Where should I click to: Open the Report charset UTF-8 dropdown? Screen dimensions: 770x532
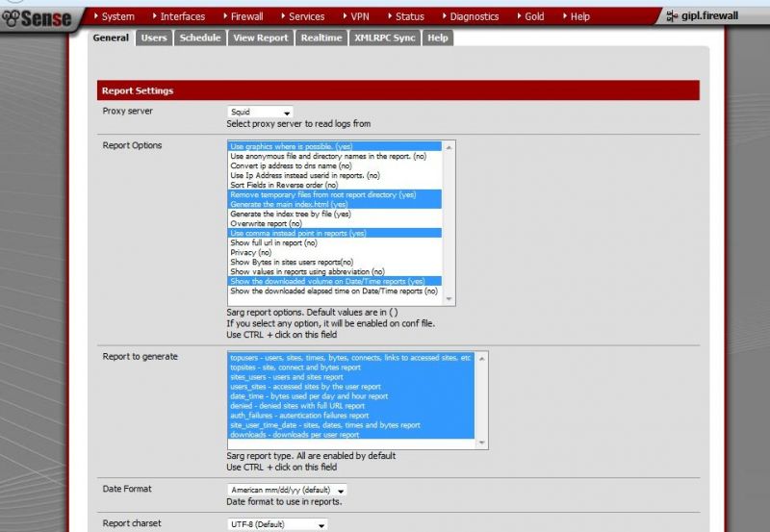tap(277, 524)
